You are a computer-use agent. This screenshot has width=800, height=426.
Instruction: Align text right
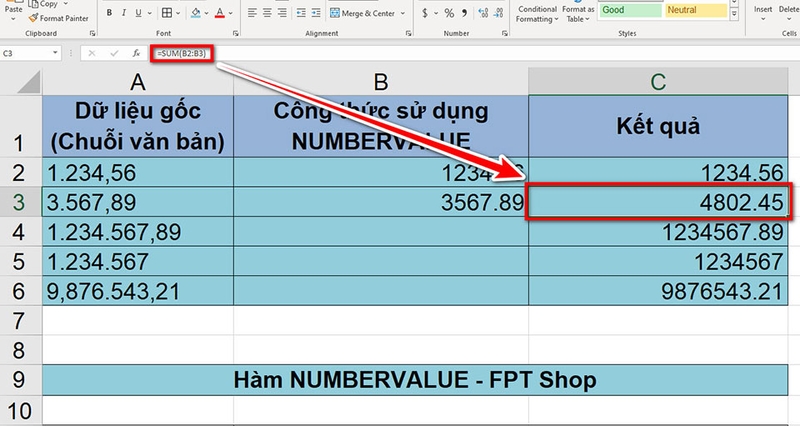coord(282,13)
